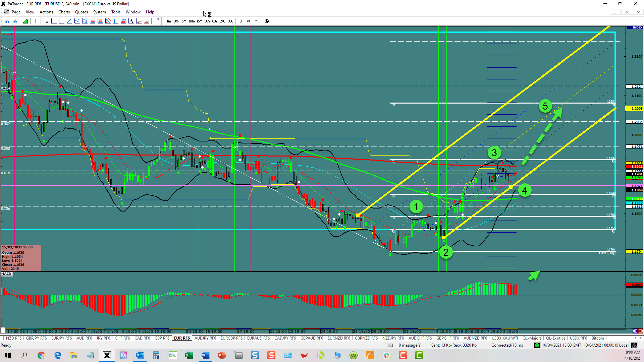Switch to the EURGBP RF6 tab

point(232,338)
